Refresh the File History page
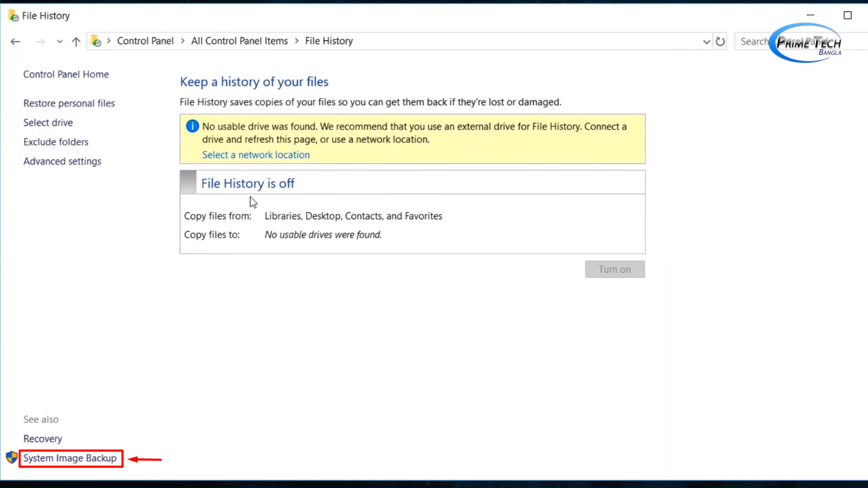The height and width of the screenshot is (488, 868). pos(720,41)
